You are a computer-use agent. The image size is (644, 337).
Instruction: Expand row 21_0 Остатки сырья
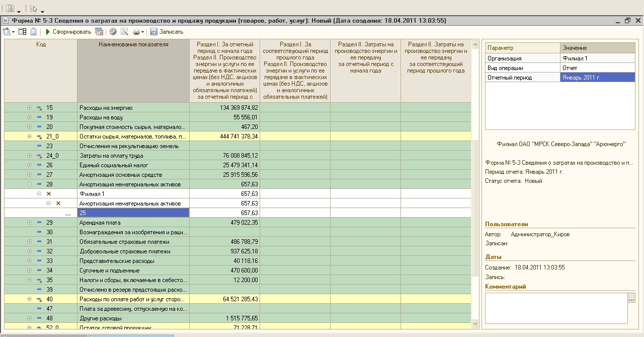(30, 137)
